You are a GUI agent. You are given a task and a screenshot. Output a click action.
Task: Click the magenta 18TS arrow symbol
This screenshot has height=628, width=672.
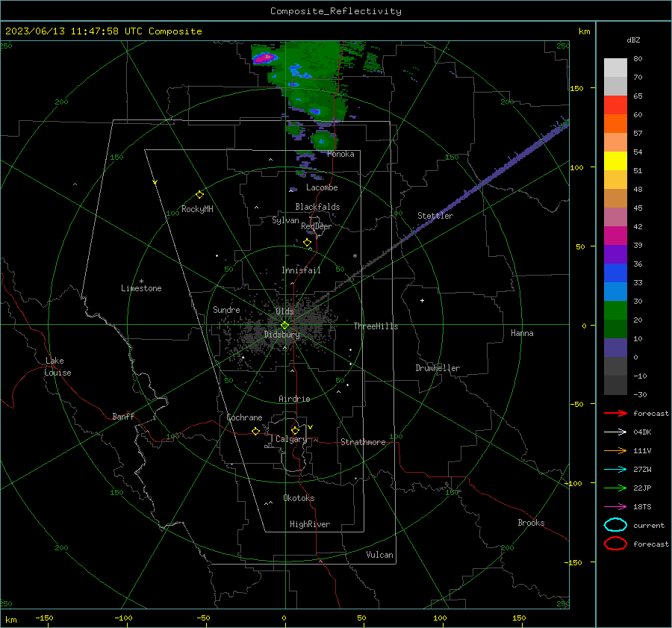[615, 507]
